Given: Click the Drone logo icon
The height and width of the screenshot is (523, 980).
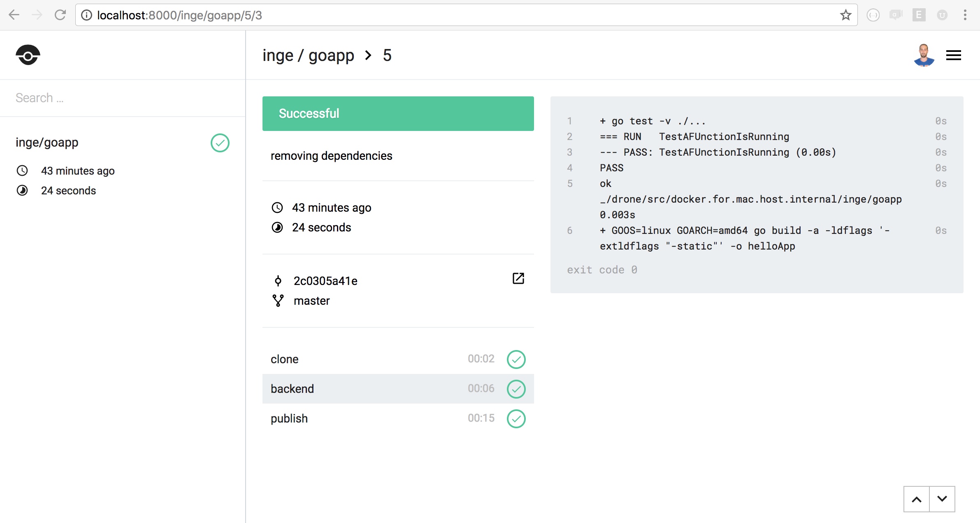Looking at the screenshot, I should coord(28,55).
